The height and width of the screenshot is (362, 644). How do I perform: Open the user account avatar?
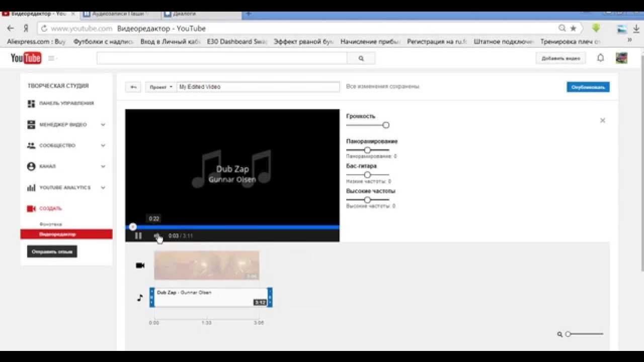[x=621, y=58]
